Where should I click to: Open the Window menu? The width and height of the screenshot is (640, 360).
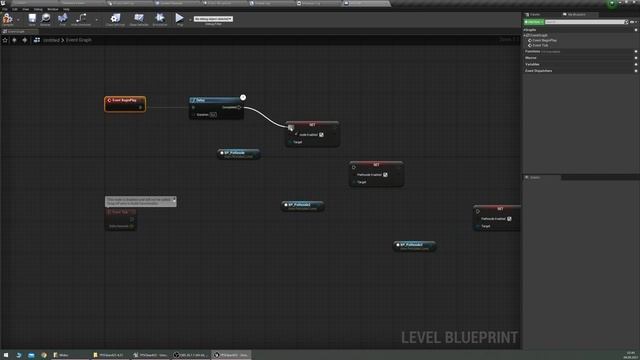(x=53, y=9)
